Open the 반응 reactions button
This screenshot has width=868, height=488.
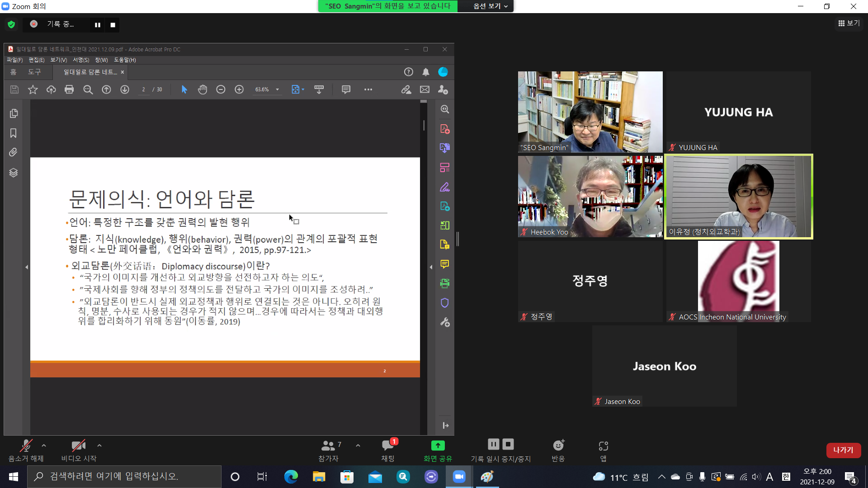point(558,450)
